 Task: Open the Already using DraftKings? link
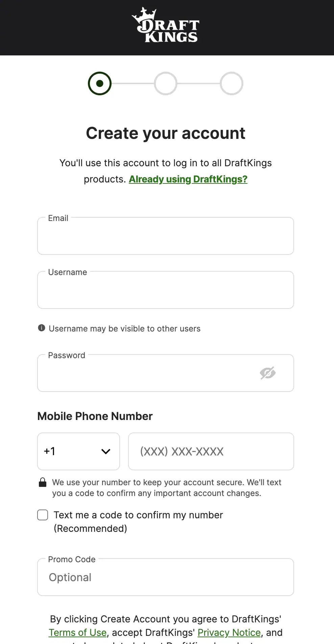click(x=188, y=179)
